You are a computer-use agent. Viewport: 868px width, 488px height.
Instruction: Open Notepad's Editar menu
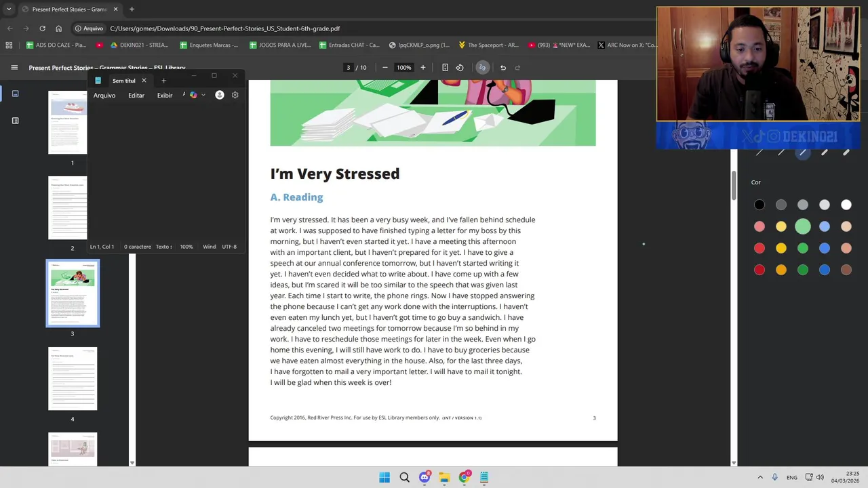coord(136,96)
